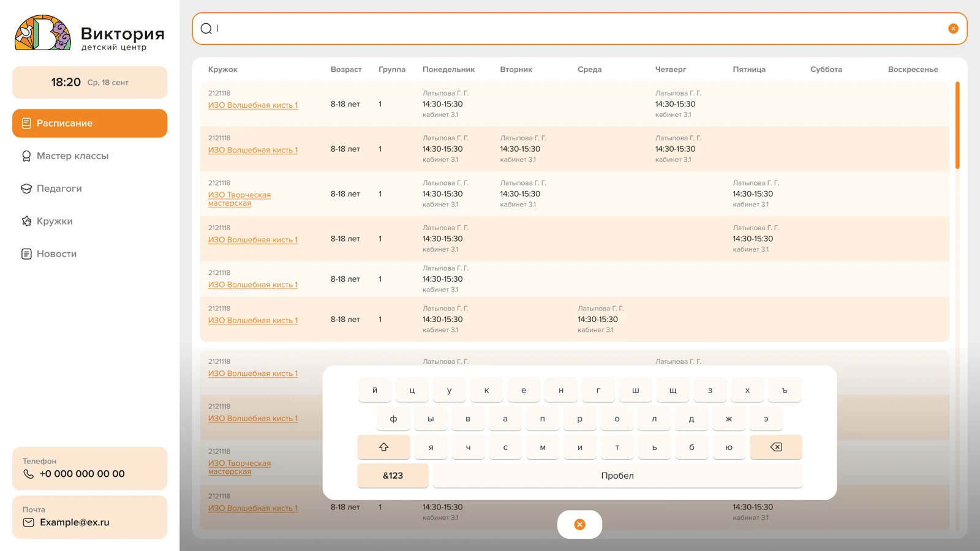Click the Воскресенье column header

(913, 69)
